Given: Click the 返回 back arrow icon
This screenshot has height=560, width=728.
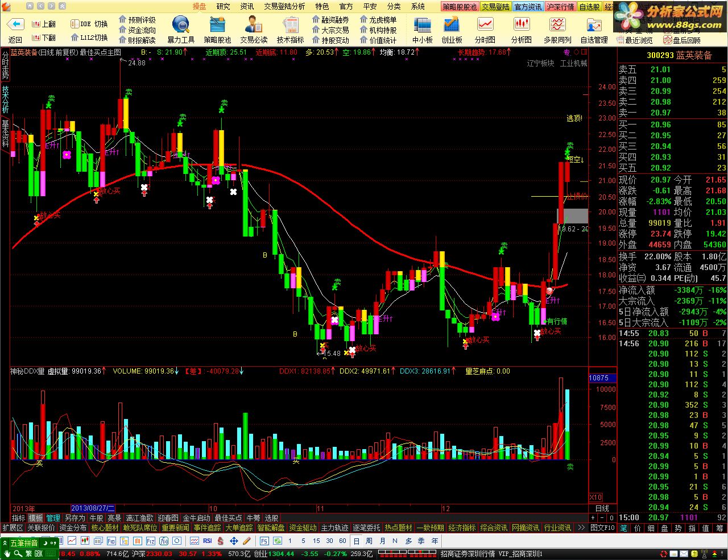Looking at the screenshot, I should click(x=15, y=25).
